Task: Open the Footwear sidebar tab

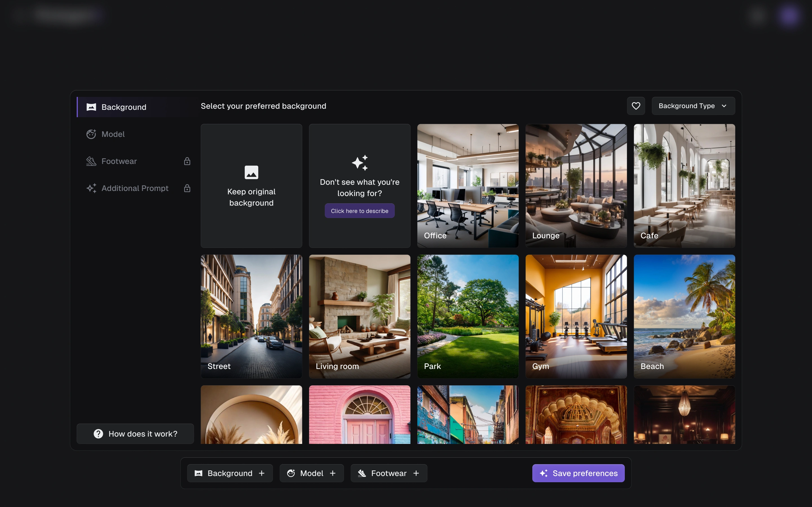Action: 119,161
